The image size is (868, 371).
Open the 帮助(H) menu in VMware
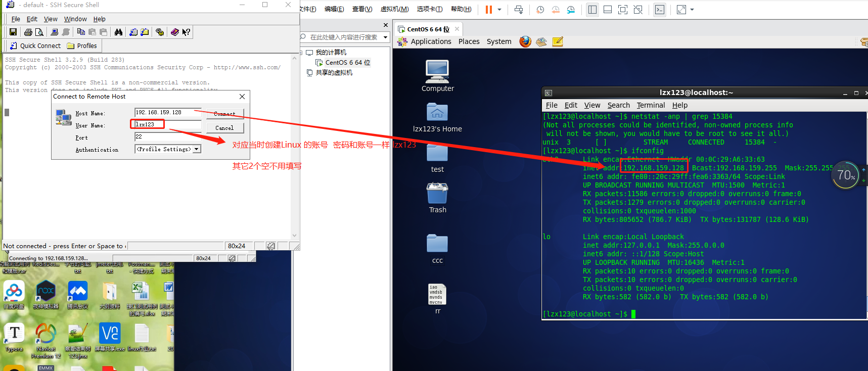click(461, 9)
